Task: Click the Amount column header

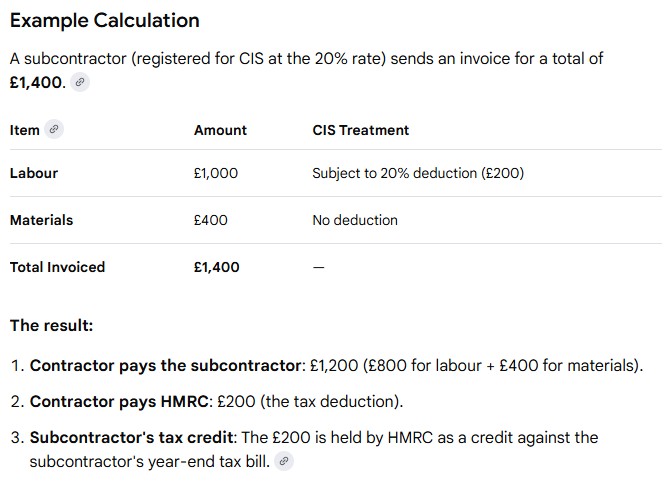Action: tap(220, 130)
